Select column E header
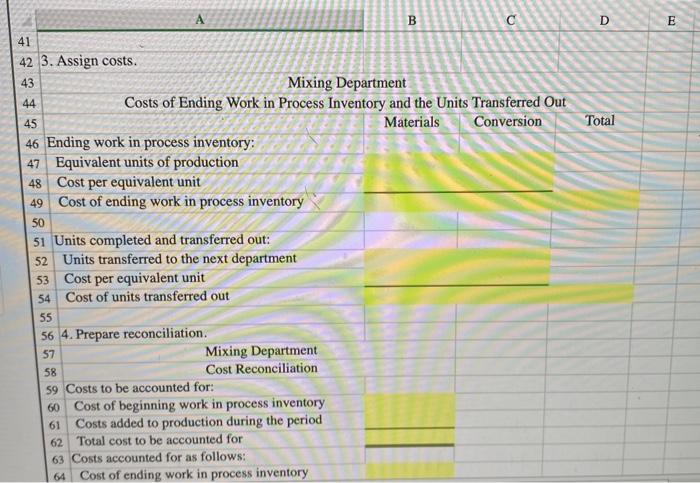This screenshot has height=483, width=700. [671, 21]
